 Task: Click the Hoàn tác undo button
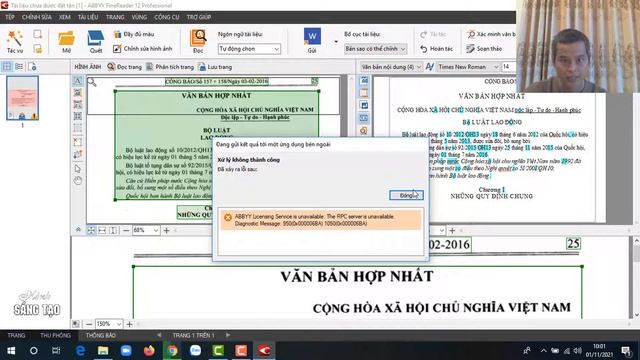click(x=436, y=49)
